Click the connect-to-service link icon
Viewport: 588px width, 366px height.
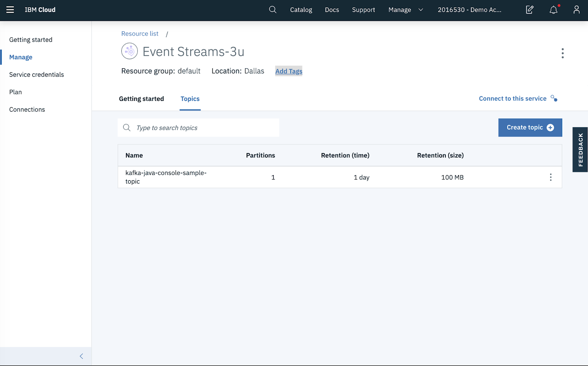[x=554, y=98]
